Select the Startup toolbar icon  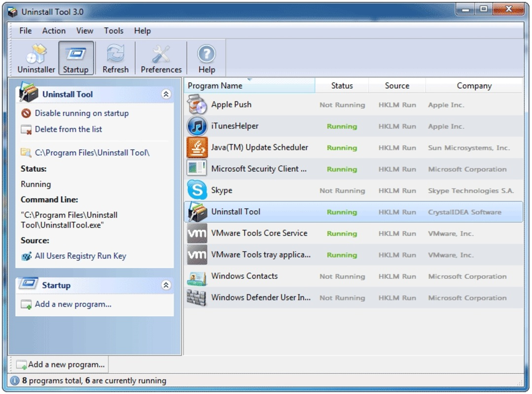coord(76,57)
